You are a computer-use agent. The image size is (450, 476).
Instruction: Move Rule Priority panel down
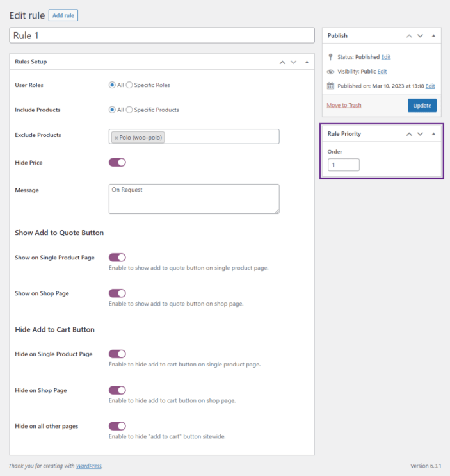420,134
